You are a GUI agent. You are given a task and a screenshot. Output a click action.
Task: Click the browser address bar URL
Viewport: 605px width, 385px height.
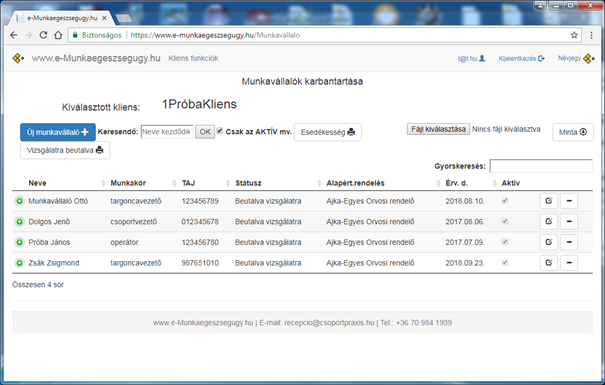pyautogui.click(x=215, y=35)
